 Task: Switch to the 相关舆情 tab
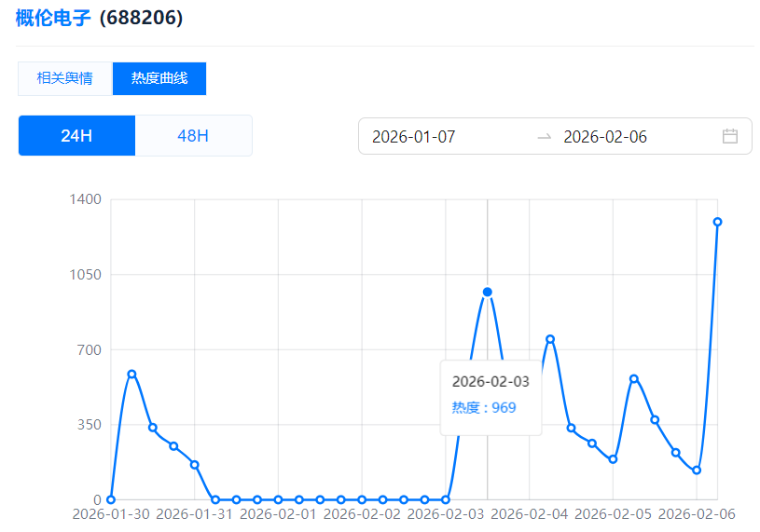(x=64, y=78)
